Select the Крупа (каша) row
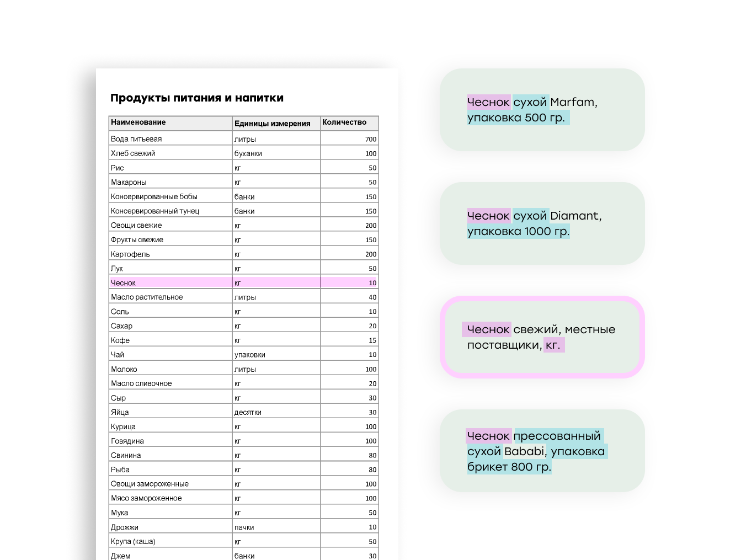This screenshot has height=560, width=741. click(x=244, y=541)
